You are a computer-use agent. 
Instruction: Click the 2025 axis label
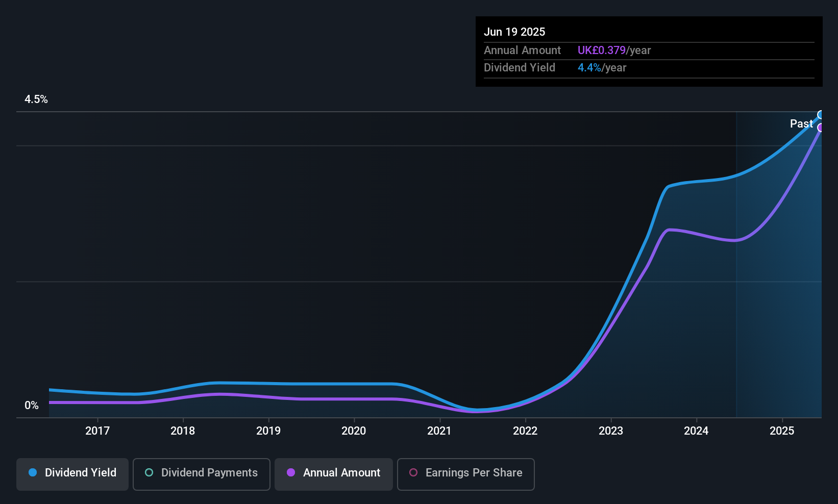tap(782, 431)
